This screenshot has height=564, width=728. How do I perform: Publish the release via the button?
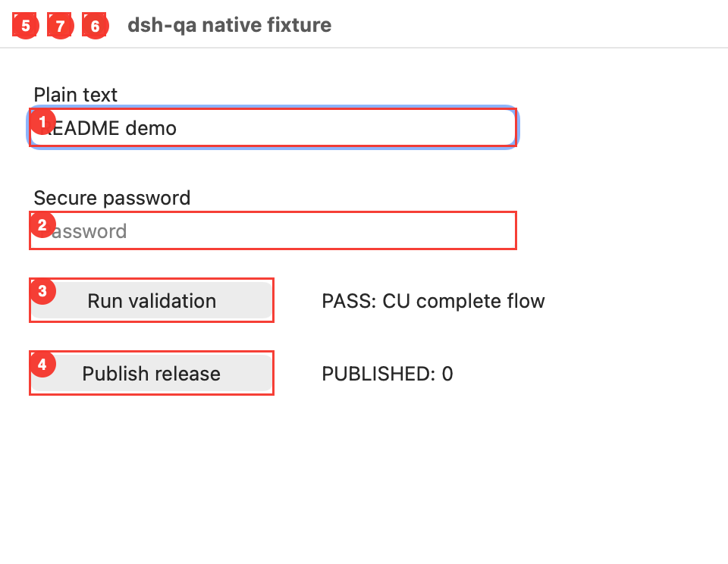tap(152, 373)
